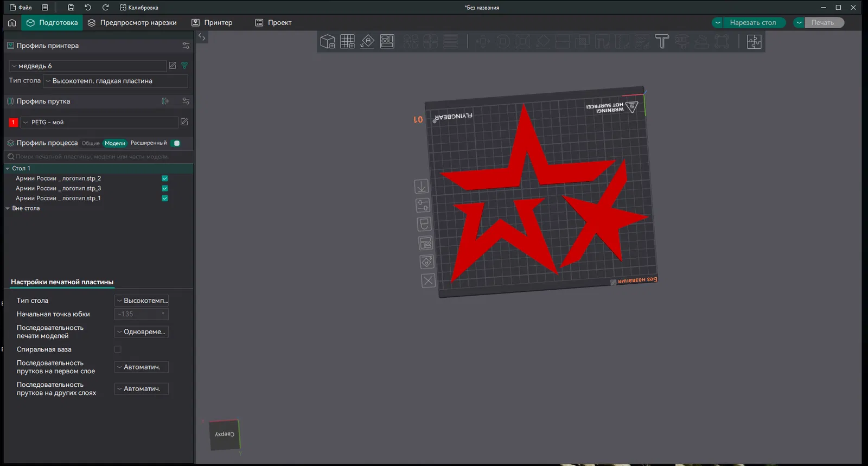This screenshot has height=466, width=868.
Task: Click the Add model cube icon
Action: [327, 42]
